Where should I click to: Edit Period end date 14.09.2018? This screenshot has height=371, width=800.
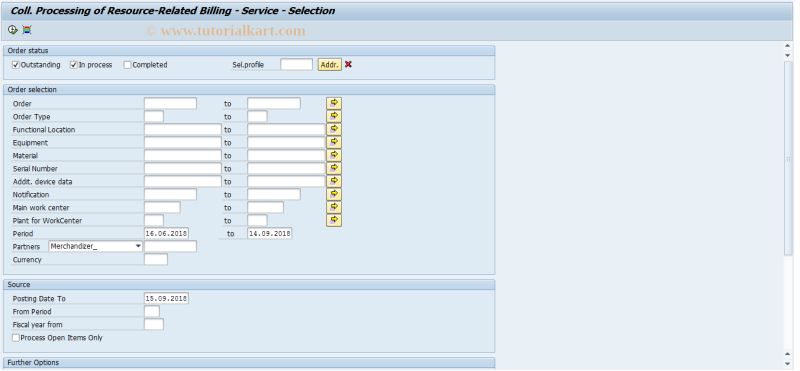(x=269, y=234)
